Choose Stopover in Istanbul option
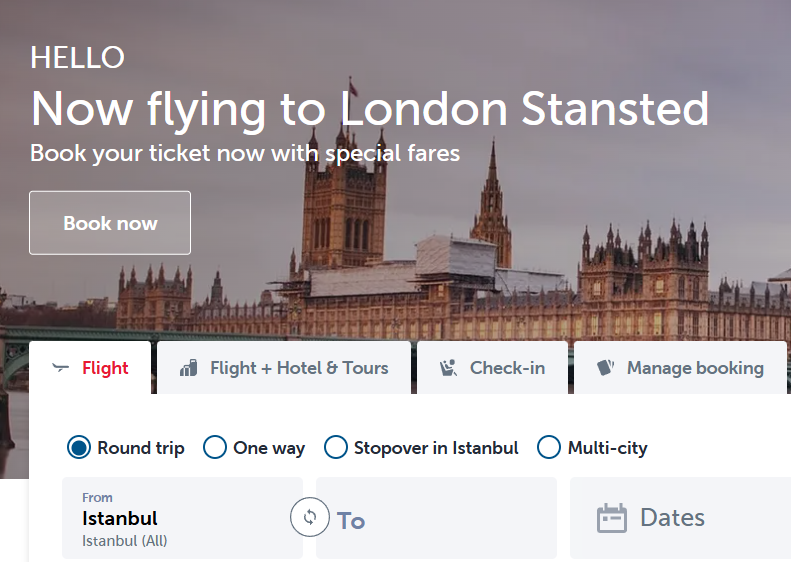Image resolution: width=791 pixels, height=562 pixels. tap(336, 447)
